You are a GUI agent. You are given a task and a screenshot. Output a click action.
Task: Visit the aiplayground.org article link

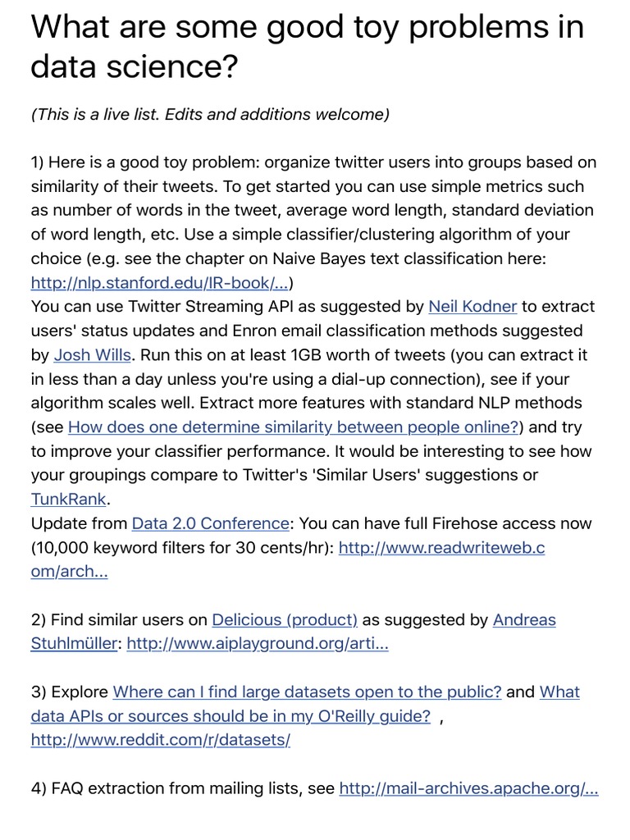[258, 644]
